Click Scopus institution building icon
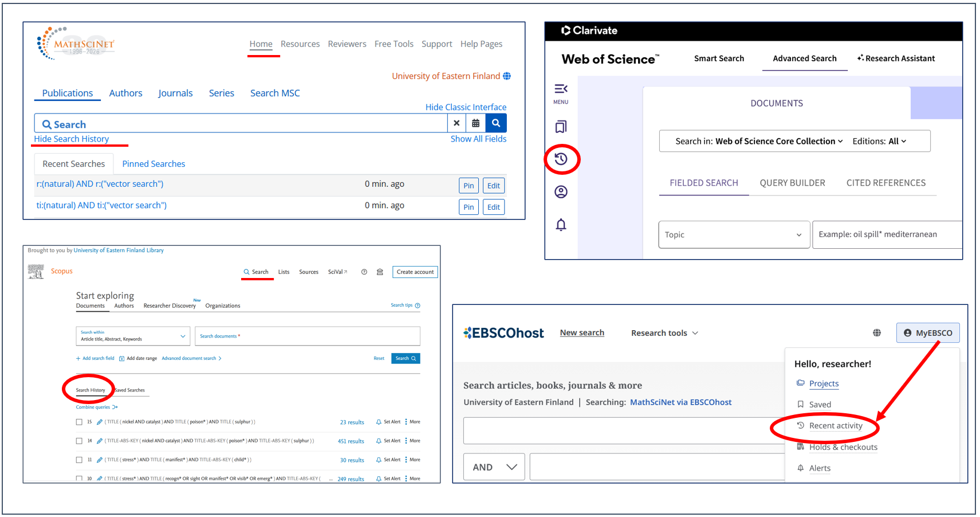 point(380,272)
